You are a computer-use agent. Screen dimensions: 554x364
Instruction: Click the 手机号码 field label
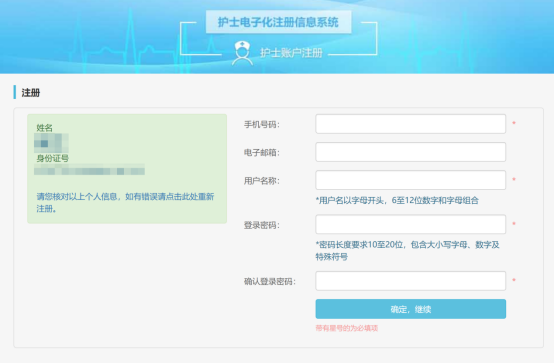pyautogui.click(x=261, y=124)
